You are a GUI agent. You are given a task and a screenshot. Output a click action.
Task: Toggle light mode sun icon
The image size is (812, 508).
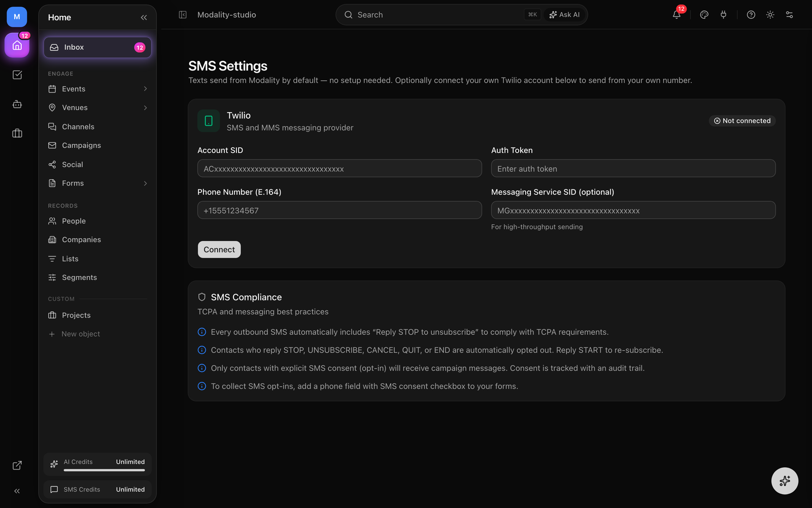[x=770, y=15]
